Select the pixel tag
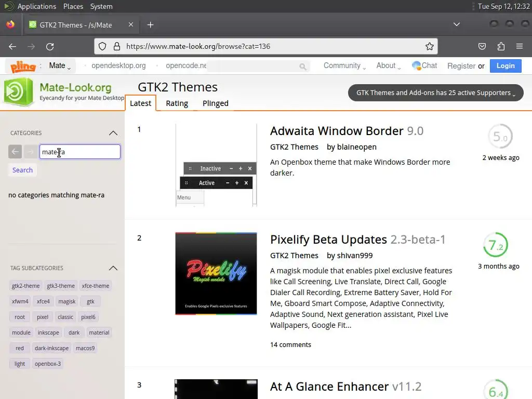The height and width of the screenshot is (399, 532). 43,317
